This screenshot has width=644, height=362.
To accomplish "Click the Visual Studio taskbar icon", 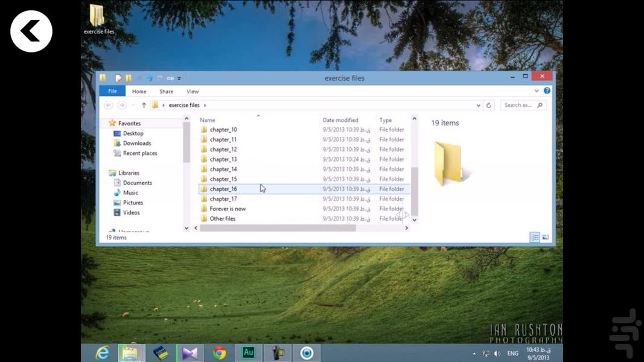I will [190, 353].
